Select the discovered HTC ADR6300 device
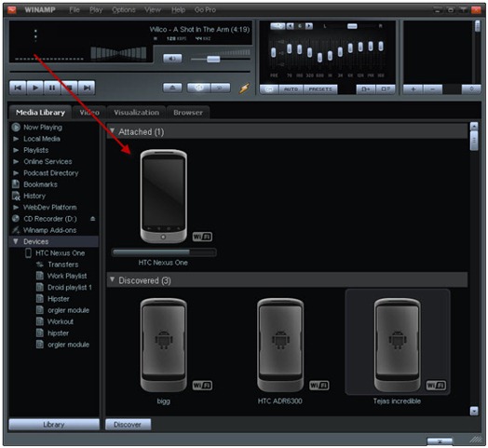Screen dimensions: 488x448 280,345
